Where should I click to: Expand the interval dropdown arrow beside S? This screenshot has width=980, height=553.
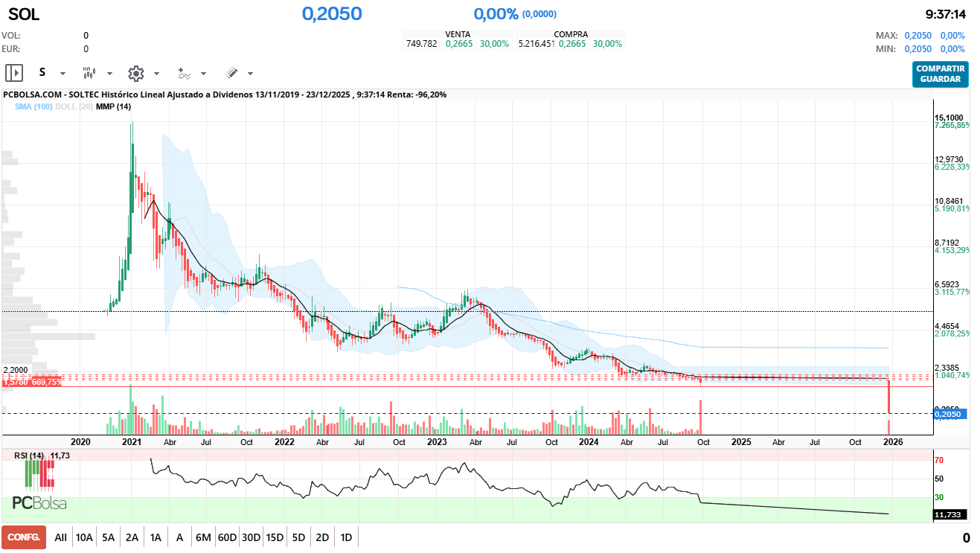63,74
